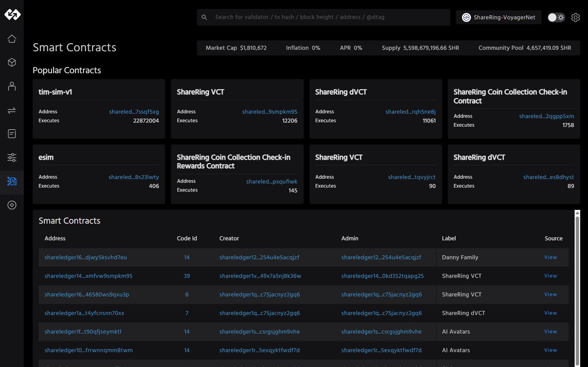Image resolution: width=588 pixels, height=367 pixels.
Task: Open ShareRing VCT address shareled...tqvyjrct
Action: (412, 177)
